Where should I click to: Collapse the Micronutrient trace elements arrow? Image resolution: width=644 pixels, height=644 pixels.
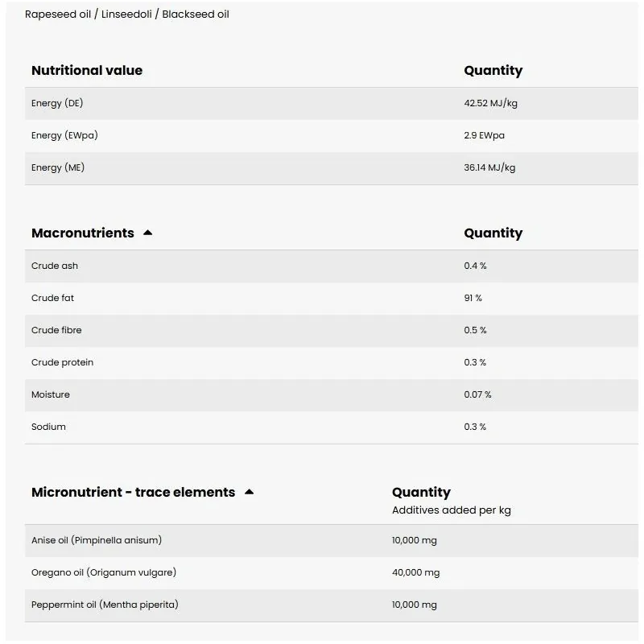[249, 492]
